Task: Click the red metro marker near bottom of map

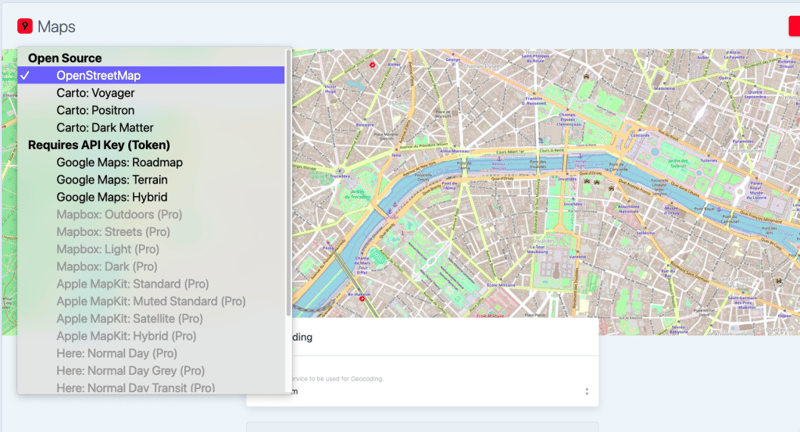Action: coord(362,297)
